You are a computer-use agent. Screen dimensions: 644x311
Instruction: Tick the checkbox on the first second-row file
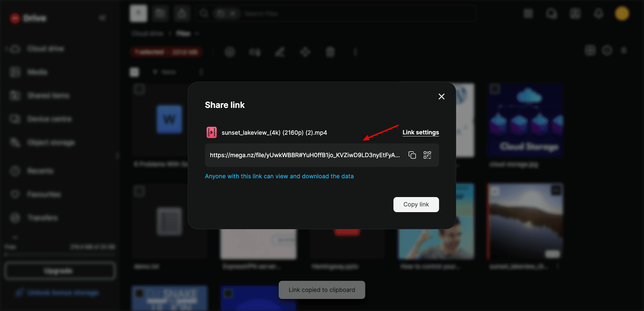140,192
